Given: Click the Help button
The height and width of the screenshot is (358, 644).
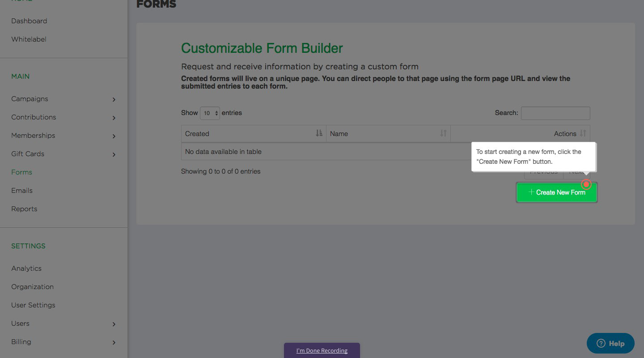Looking at the screenshot, I should [x=610, y=344].
